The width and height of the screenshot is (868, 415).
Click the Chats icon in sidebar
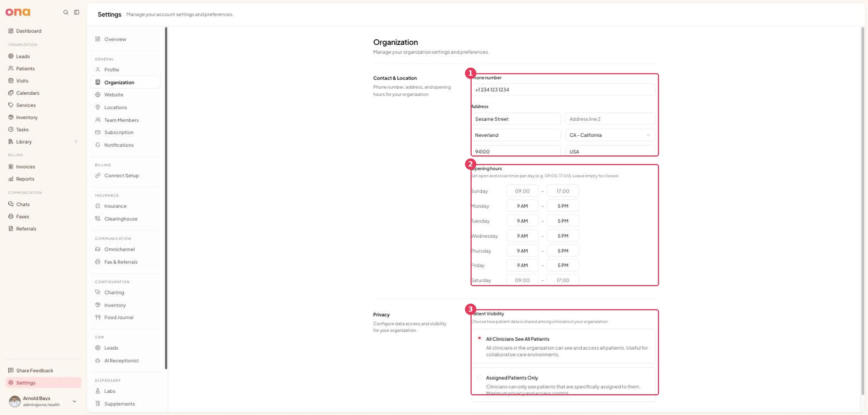pos(11,204)
